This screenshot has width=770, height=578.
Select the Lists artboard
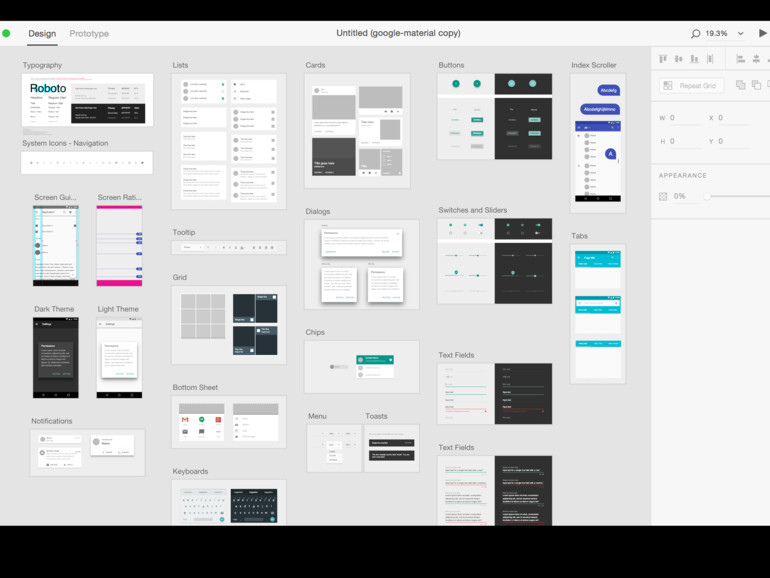click(x=229, y=141)
